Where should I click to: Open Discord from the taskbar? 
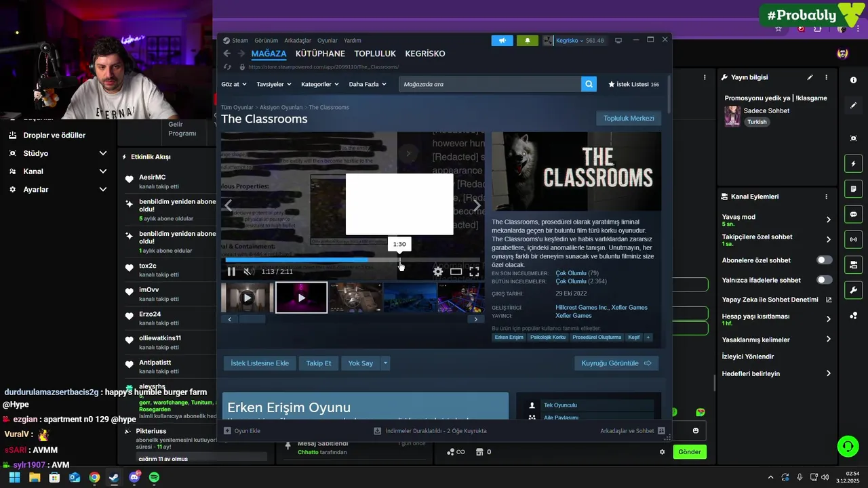[134, 477]
